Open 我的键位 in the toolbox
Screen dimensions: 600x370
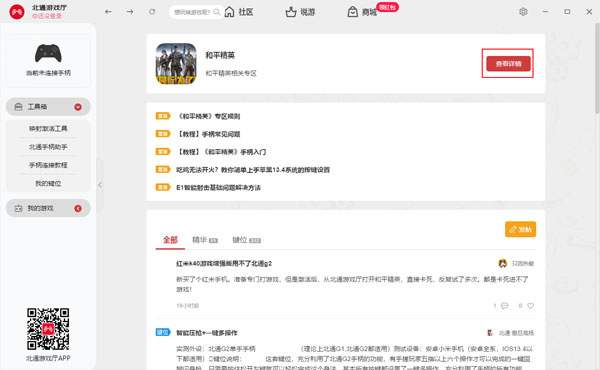pyautogui.click(x=48, y=184)
